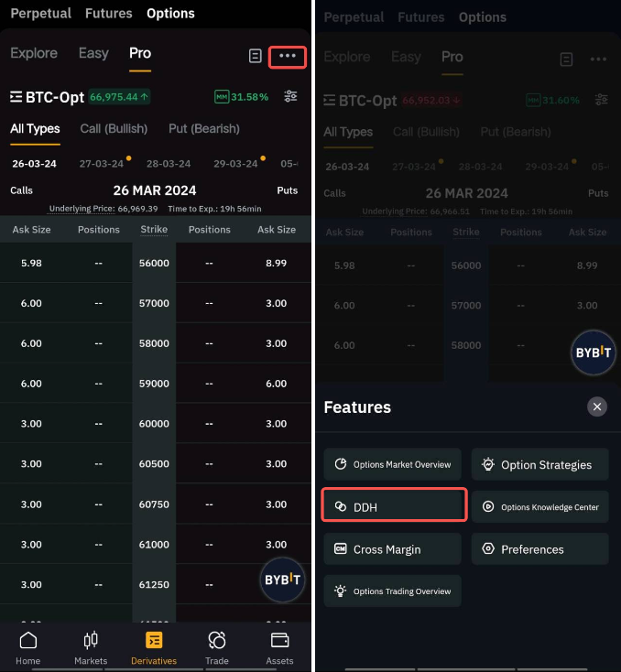Switch to Put (Bearish) tab on left screen
Screen dimensions: 621x672
click(x=204, y=129)
